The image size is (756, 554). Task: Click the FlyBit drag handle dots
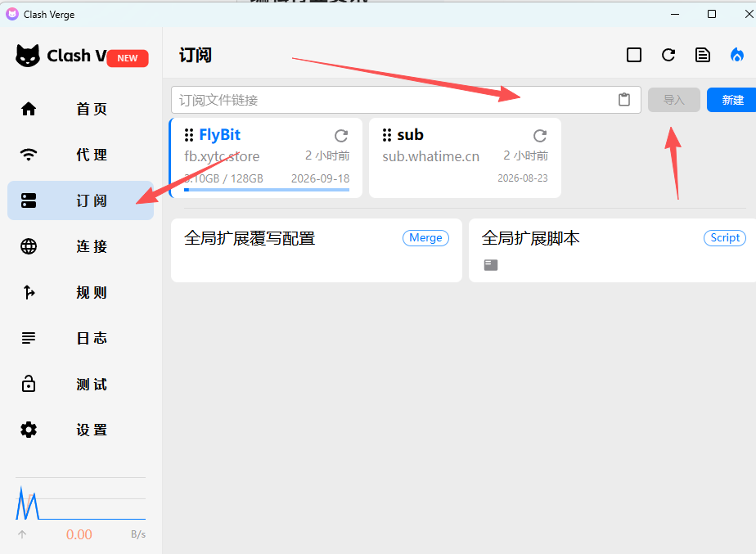click(x=189, y=135)
